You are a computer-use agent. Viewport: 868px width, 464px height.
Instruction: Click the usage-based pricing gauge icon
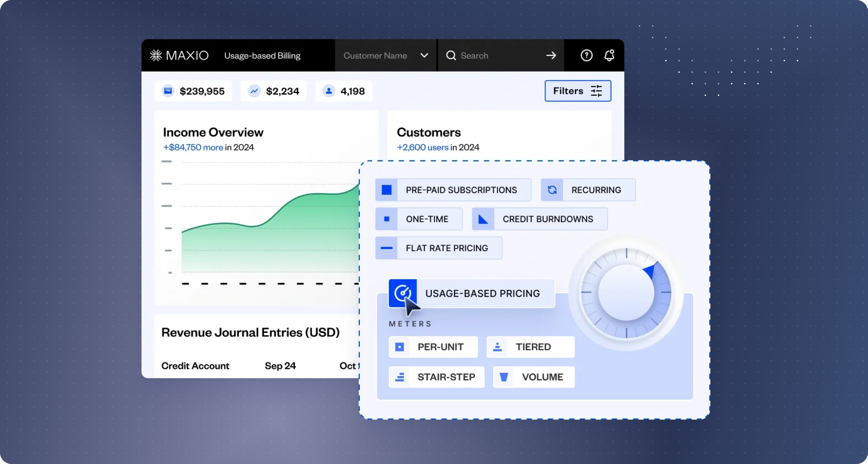[402, 292]
